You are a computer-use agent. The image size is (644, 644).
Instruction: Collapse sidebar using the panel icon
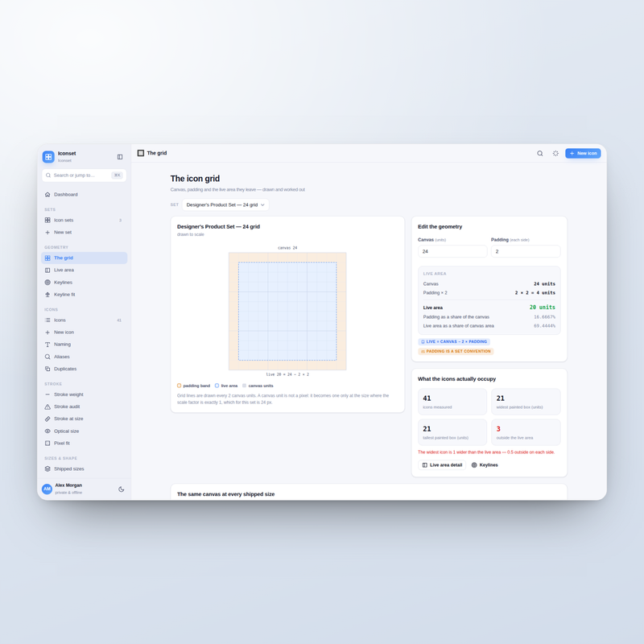point(120,157)
